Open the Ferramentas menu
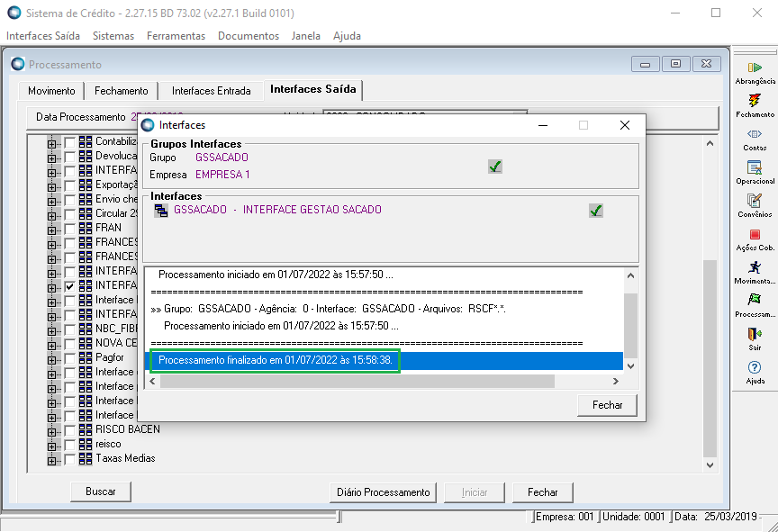The image size is (778, 532). tap(176, 36)
